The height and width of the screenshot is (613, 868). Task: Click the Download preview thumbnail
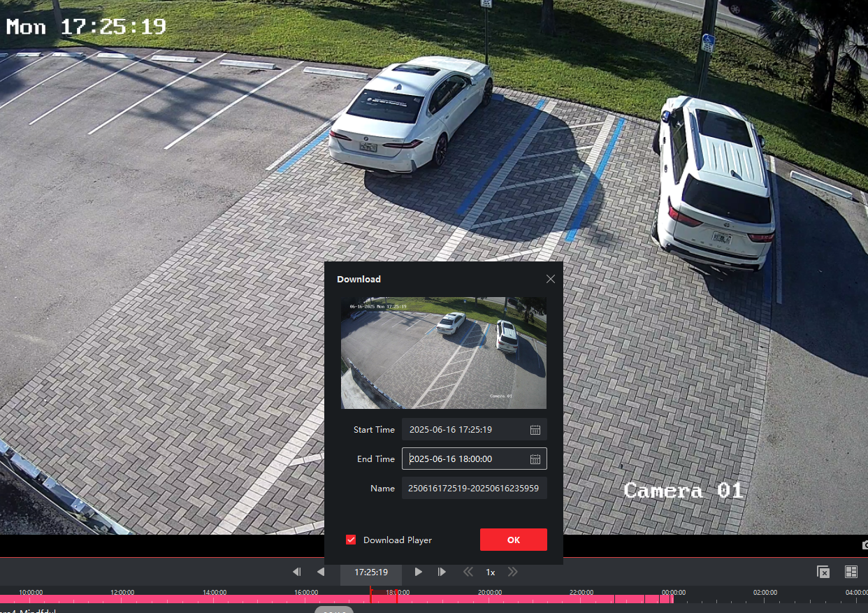coord(443,353)
